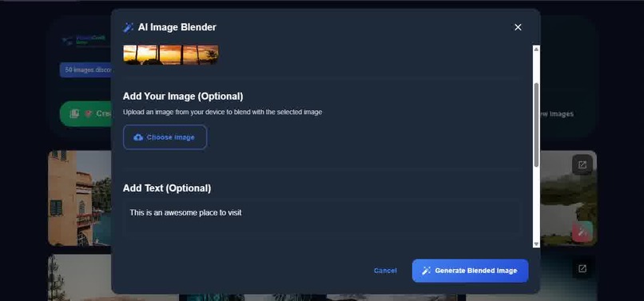The height and width of the screenshot is (301, 644).
Task: Open the lower-right image external link icon
Action: pyautogui.click(x=582, y=268)
